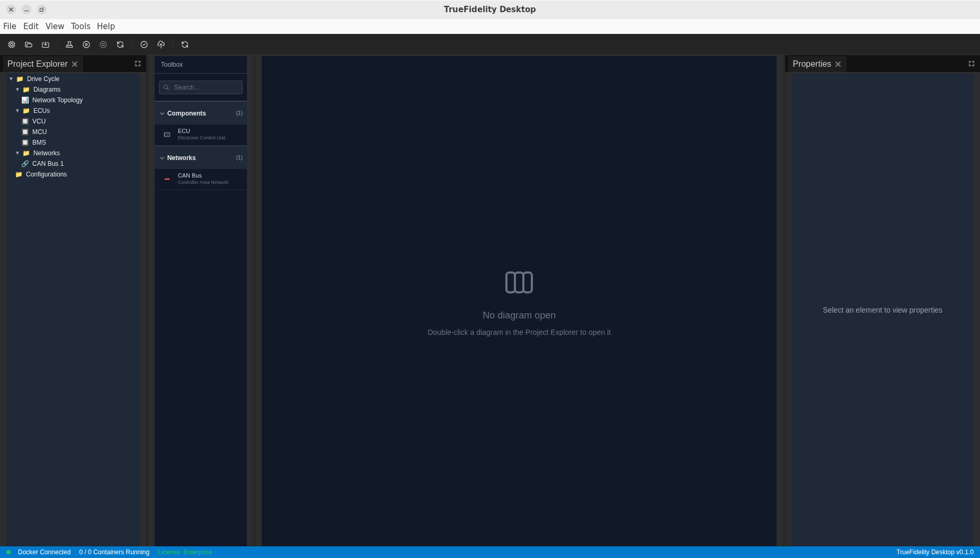Click the Diagrams folder label
The image size is (980, 558).
(x=47, y=90)
